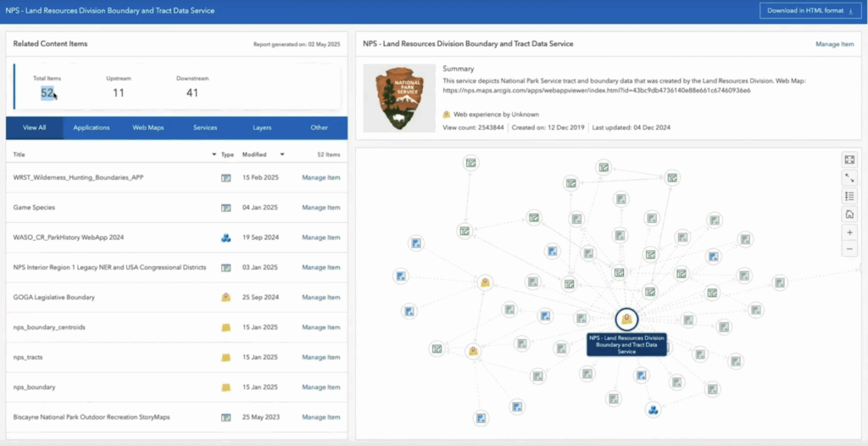Open Manage Item for Game Species
The image size is (868, 446).
click(x=321, y=208)
